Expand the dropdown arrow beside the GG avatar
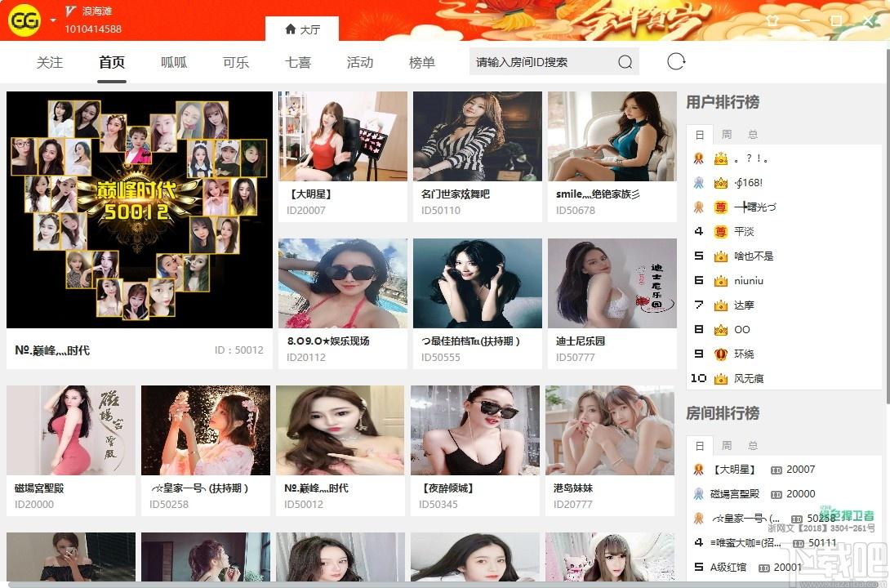Image resolution: width=890 pixels, height=588 pixels. click(x=53, y=20)
